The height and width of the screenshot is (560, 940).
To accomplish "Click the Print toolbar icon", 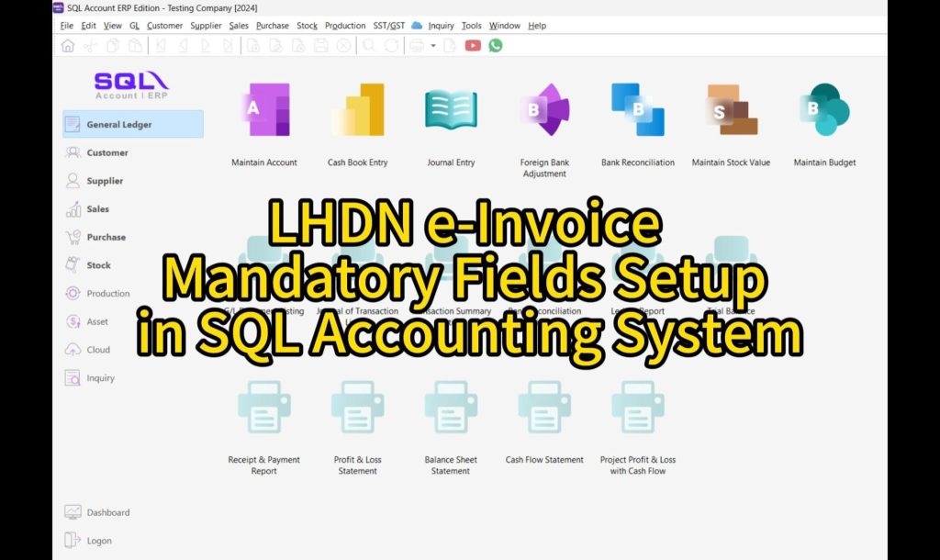I will tap(418, 46).
